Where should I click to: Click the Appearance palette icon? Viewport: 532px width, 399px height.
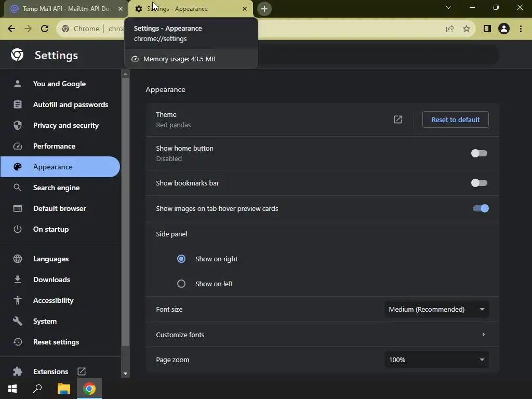point(18,167)
